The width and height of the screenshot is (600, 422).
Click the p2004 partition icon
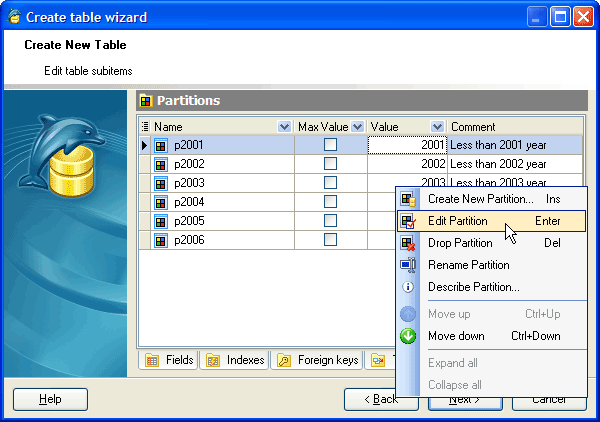pyautogui.click(x=161, y=203)
